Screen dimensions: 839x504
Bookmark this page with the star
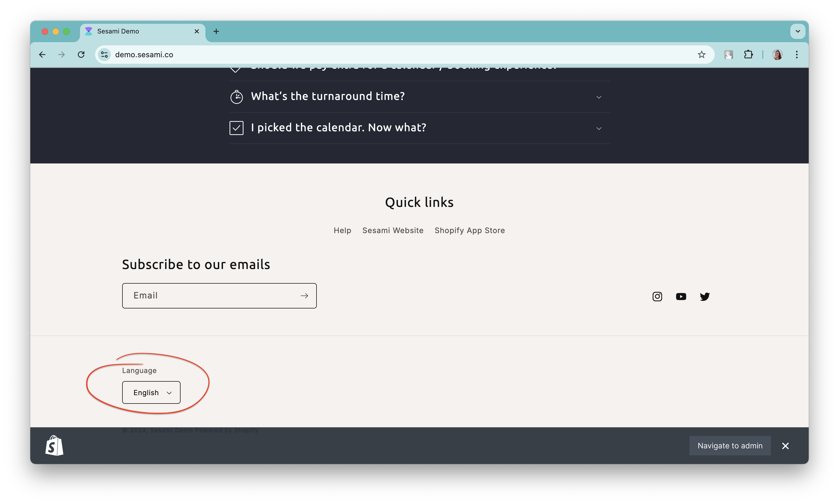coord(701,55)
